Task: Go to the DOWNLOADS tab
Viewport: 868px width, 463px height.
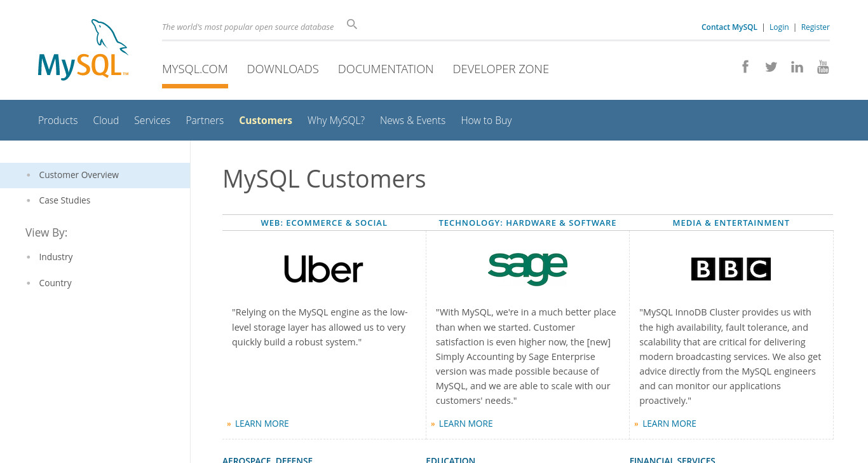Action: pos(283,69)
